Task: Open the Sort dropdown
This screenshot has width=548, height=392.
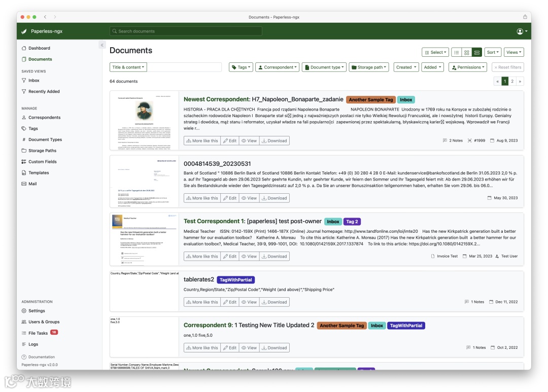Action: click(x=493, y=52)
